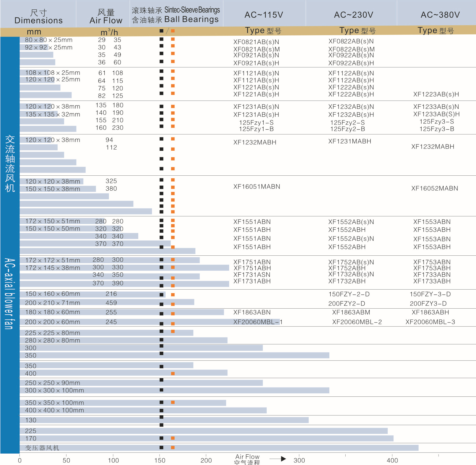Click model 150FZY-3-D
This screenshot has height=465, width=476.
[430, 294]
